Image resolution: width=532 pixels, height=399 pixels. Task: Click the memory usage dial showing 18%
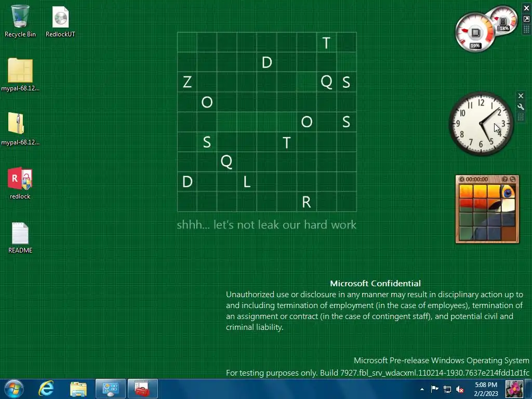click(x=504, y=20)
